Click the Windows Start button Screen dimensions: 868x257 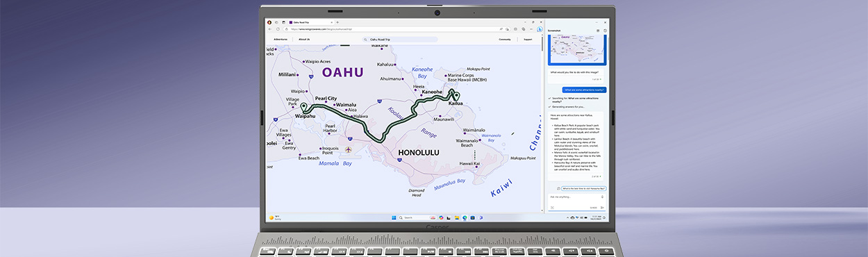tap(394, 217)
